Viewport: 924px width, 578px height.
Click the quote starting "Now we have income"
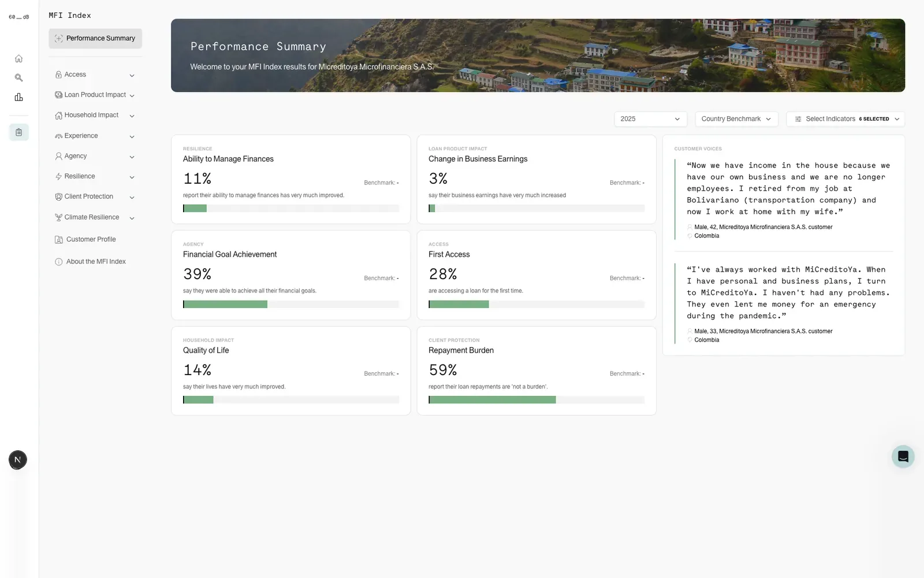point(788,188)
